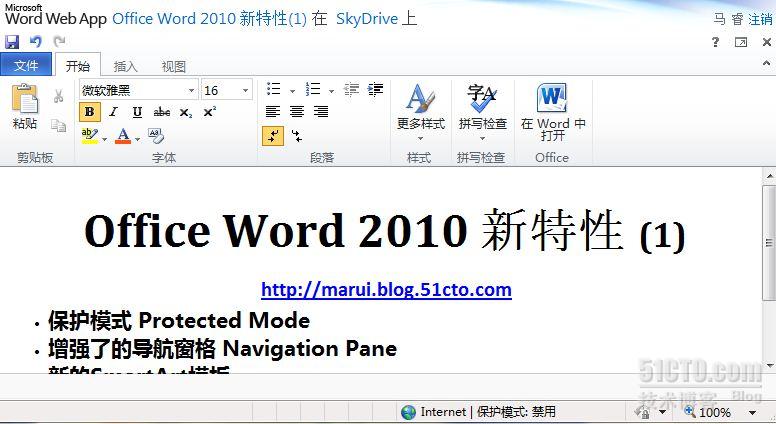Viewport: 776px width, 424px height.
Task: Switch to the 开始 Home tab
Action: [78, 66]
